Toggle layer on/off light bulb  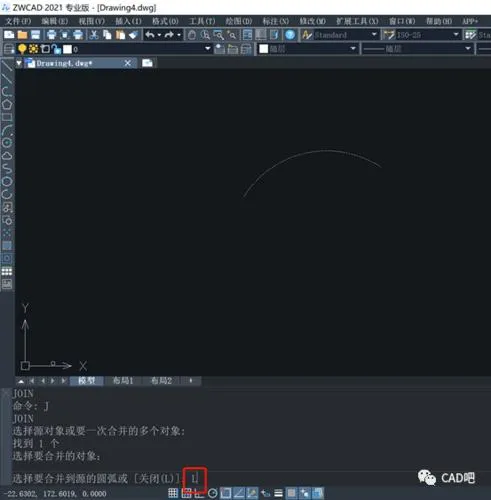pos(22,49)
